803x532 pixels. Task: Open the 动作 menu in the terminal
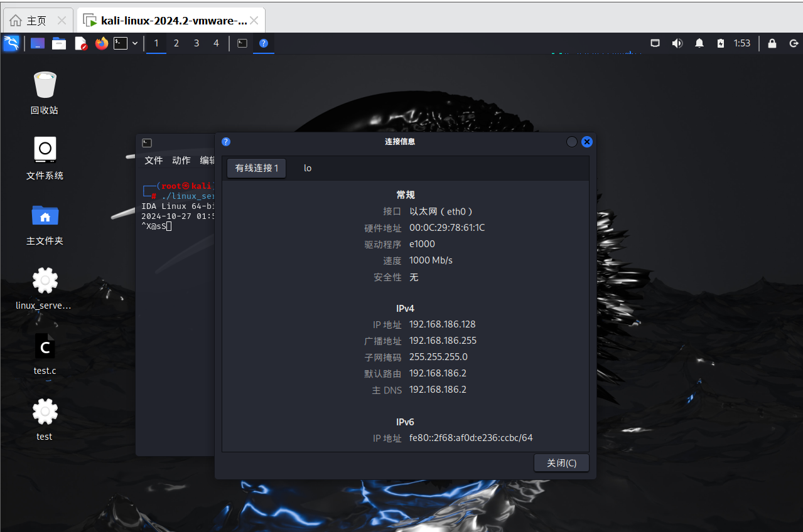coord(181,160)
